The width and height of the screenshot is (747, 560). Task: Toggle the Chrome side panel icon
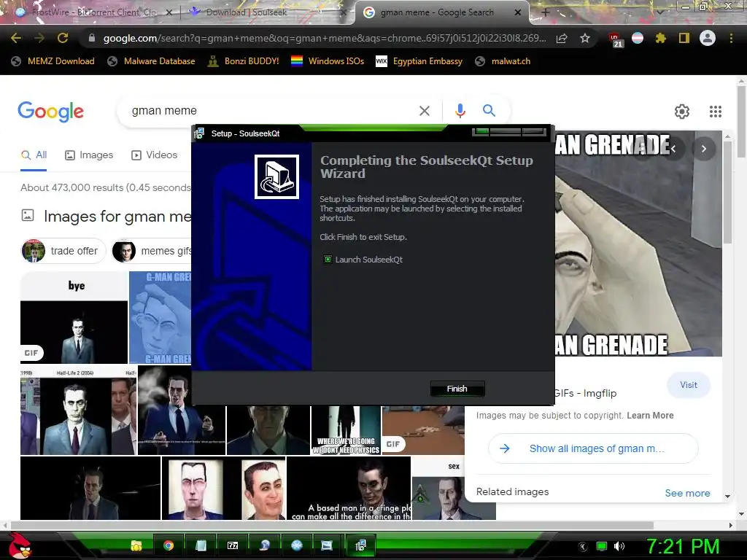point(684,38)
